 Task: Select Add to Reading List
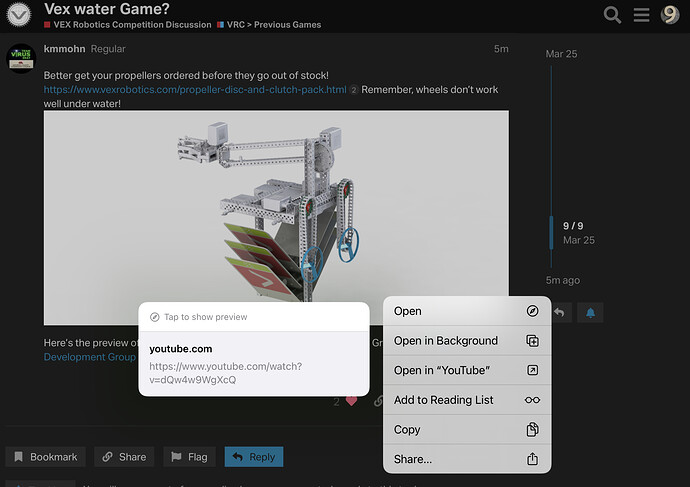click(467, 400)
